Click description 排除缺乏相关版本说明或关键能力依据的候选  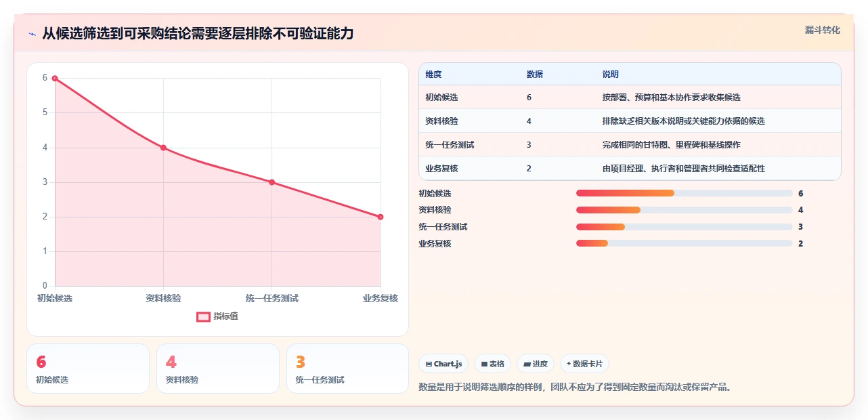coord(683,121)
